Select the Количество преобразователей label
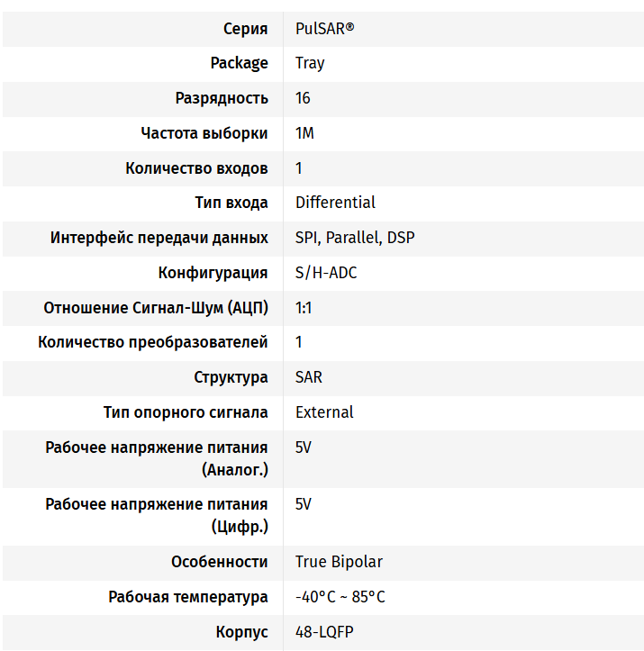 153,342
